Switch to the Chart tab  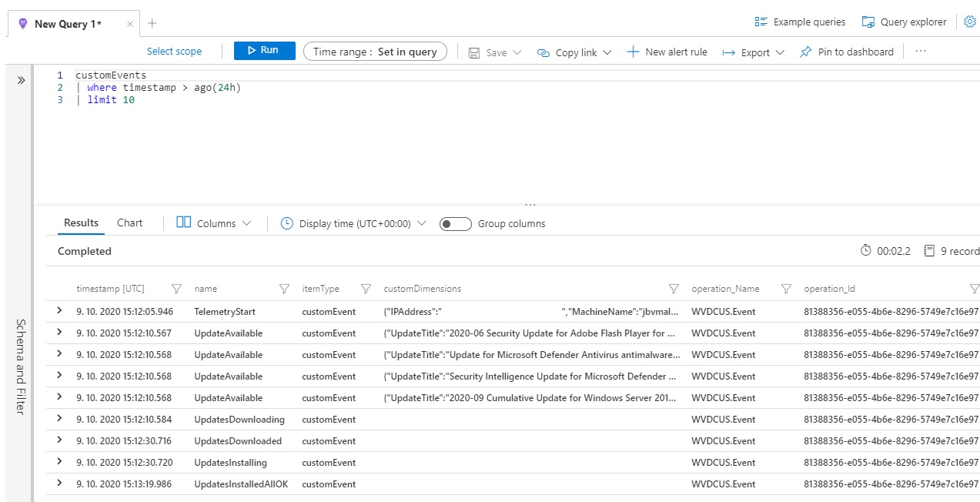129,223
